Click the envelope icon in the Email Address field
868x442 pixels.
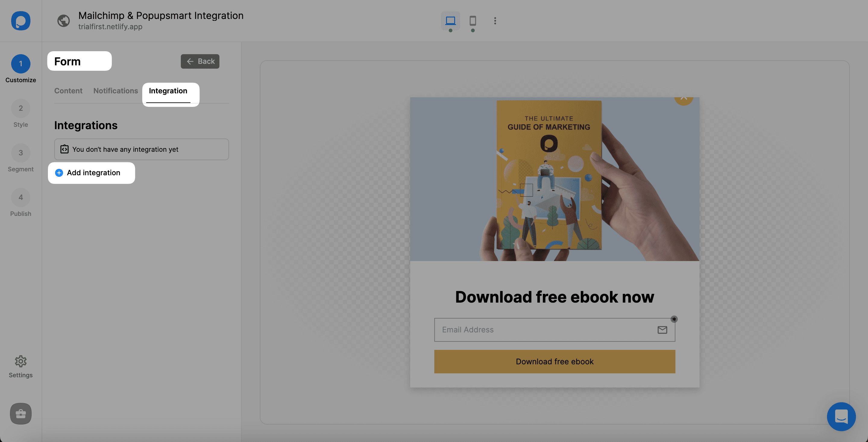pyautogui.click(x=662, y=330)
